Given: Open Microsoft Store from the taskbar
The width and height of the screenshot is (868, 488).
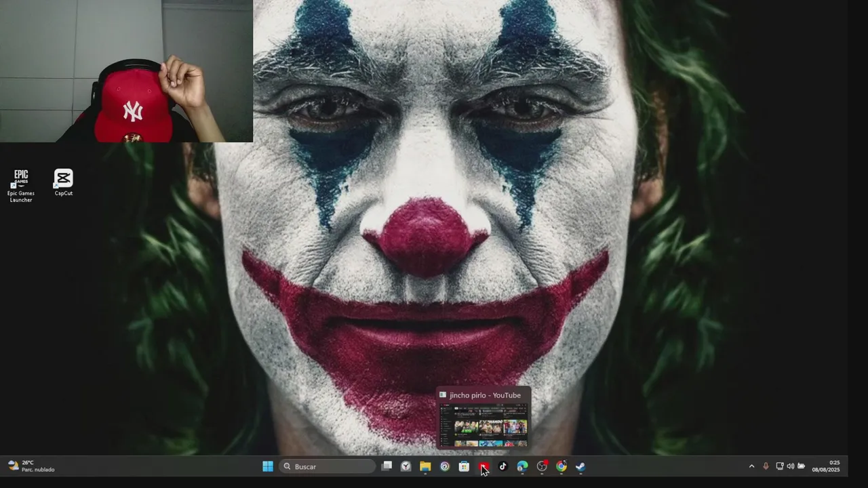Looking at the screenshot, I should coord(464,466).
